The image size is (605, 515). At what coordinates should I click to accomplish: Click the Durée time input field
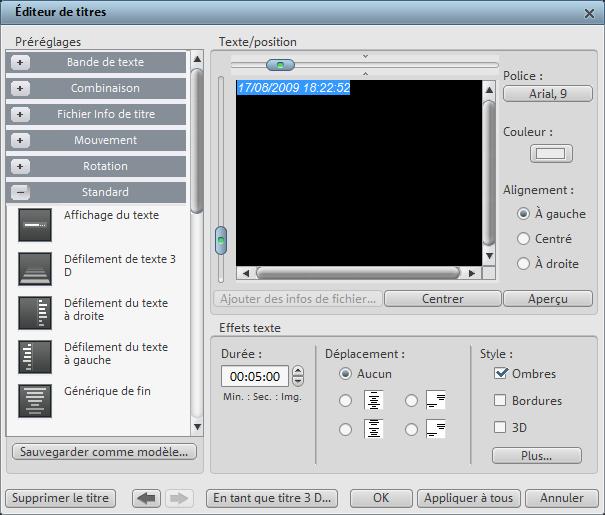254,377
